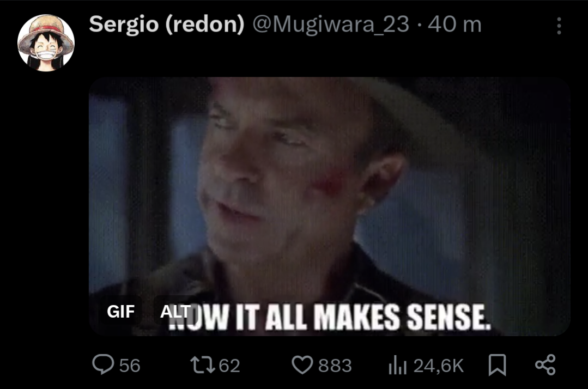Select the 62 retweets count

point(229,366)
